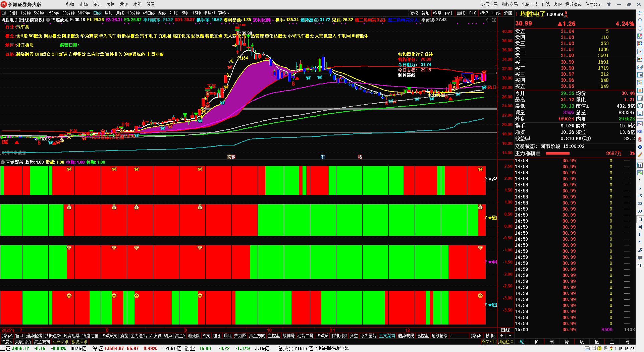Toggle 复权 adjustment button
644x352 pixels.
414,13
